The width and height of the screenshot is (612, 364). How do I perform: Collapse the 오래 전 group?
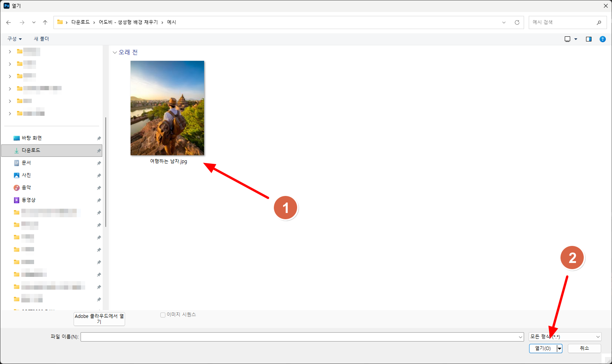tap(115, 53)
